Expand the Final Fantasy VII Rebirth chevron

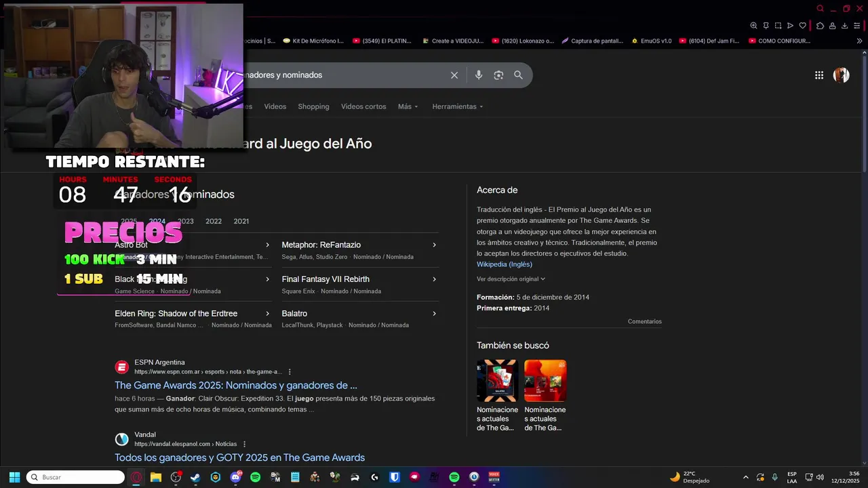(x=434, y=279)
